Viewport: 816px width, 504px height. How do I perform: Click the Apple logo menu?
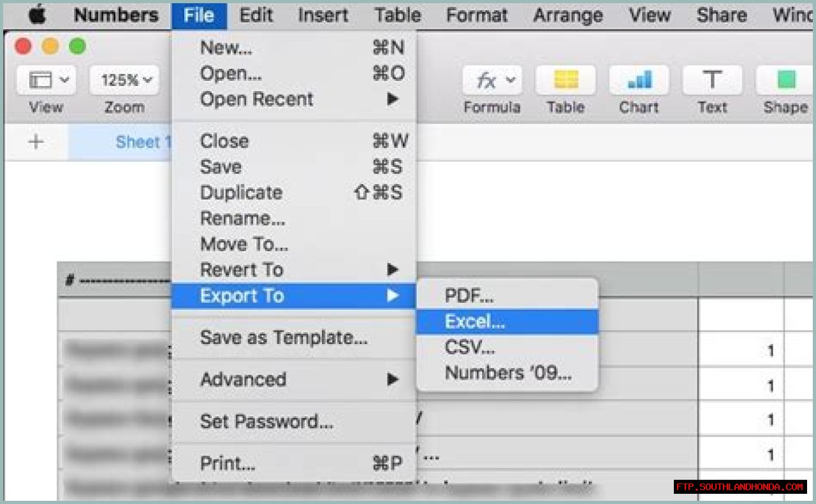pos(38,15)
